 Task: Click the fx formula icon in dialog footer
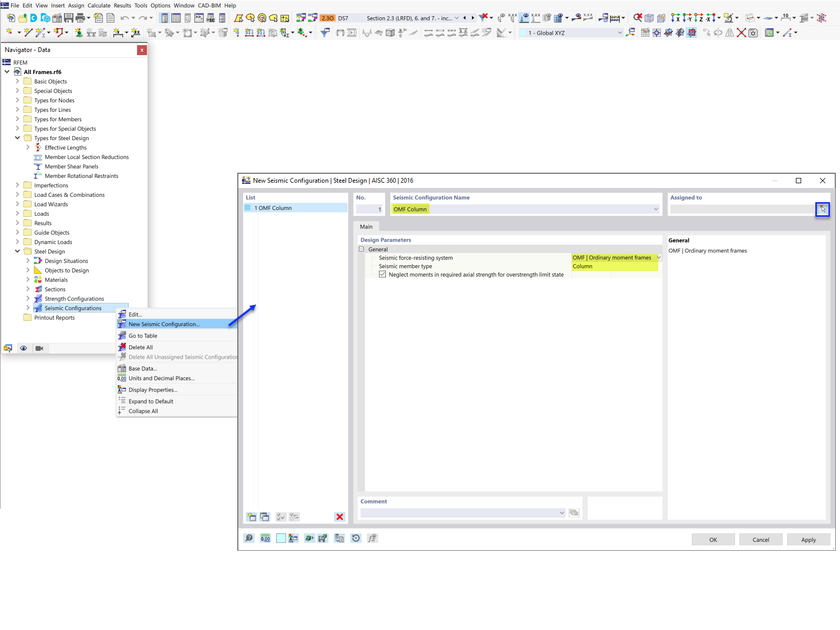pyautogui.click(x=372, y=538)
